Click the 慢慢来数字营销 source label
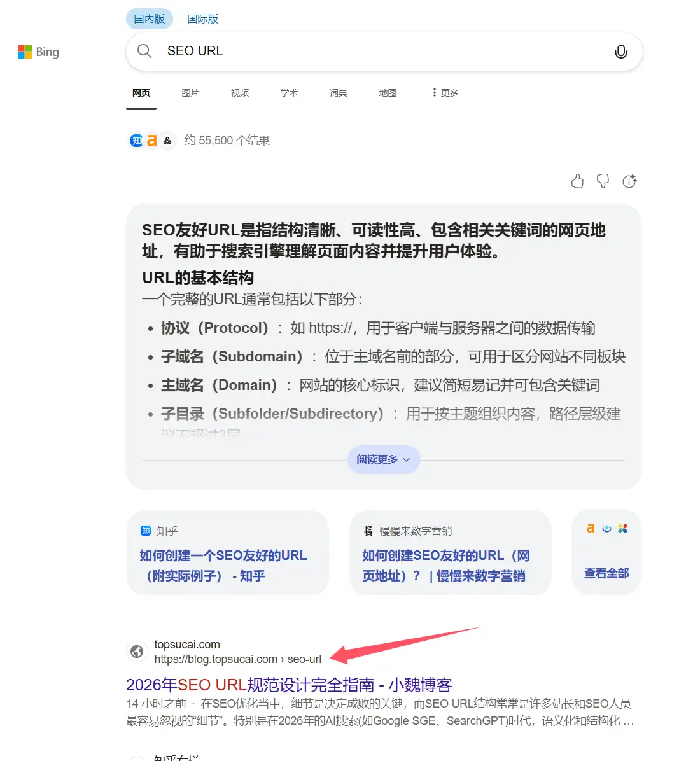The width and height of the screenshot is (700, 761). [x=416, y=531]
